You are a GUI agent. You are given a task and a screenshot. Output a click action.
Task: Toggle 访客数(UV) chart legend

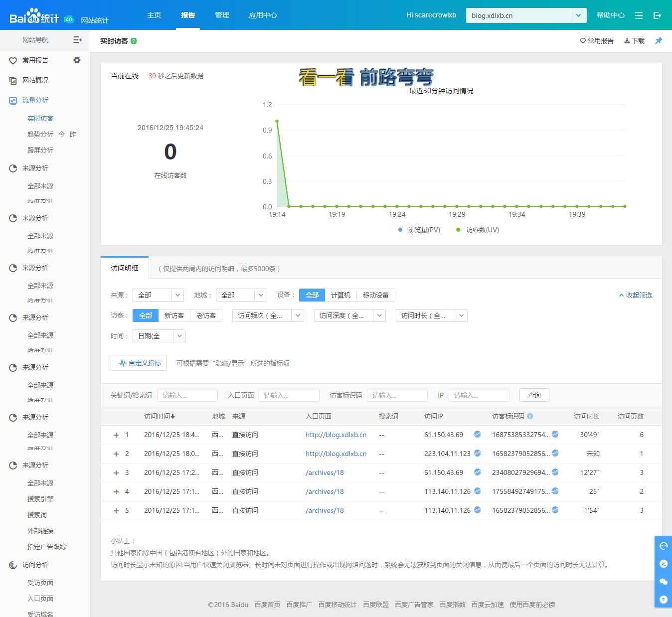(x=478, y=230)
